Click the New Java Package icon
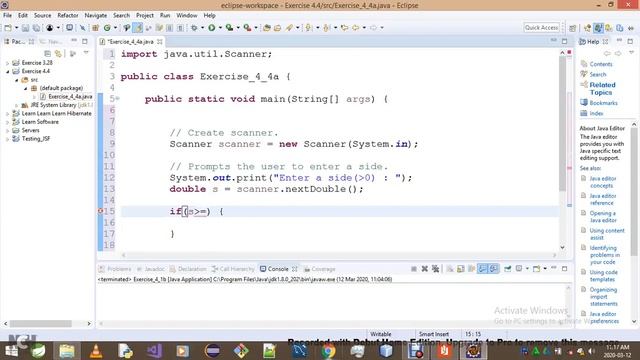 (96, 28)
